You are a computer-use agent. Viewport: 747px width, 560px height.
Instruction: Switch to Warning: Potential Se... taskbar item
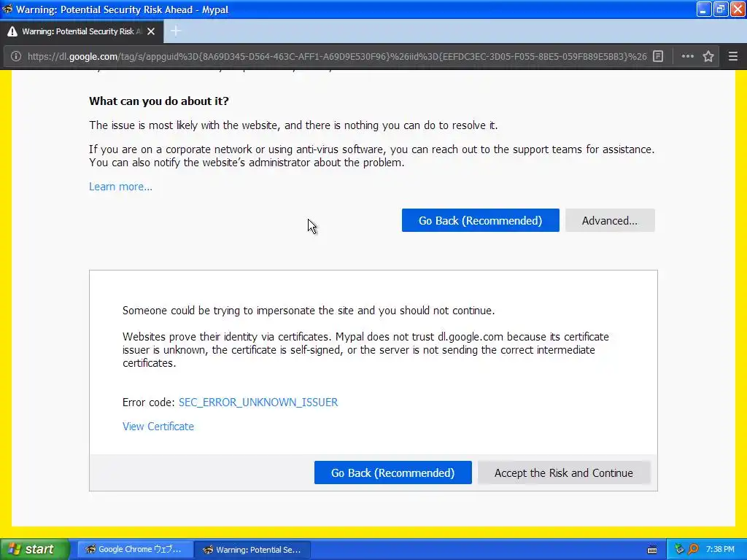253,550
